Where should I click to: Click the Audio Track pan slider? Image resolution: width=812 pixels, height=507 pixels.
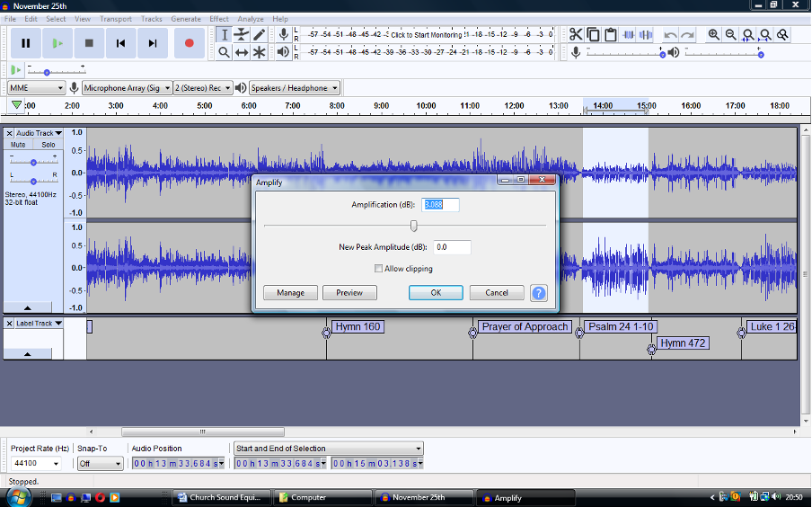(33, 181)
